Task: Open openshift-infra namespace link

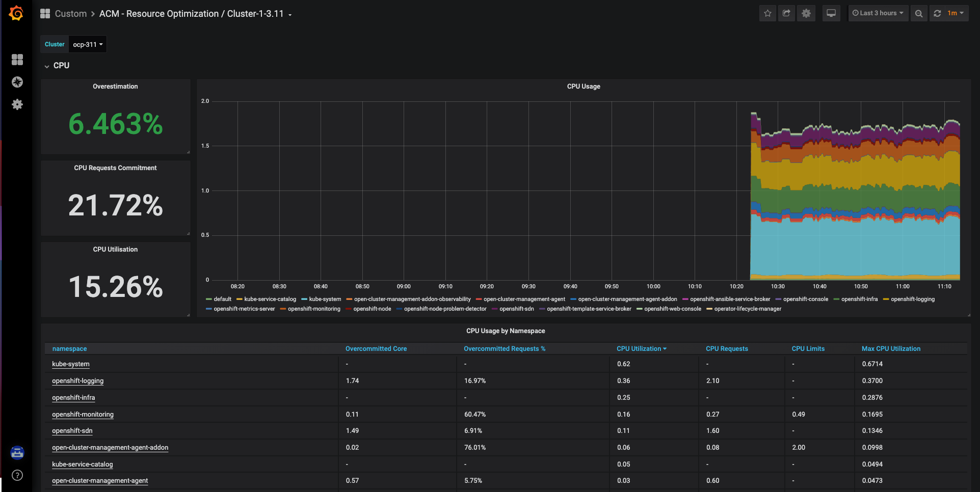Action: click(x=73, y=398)
